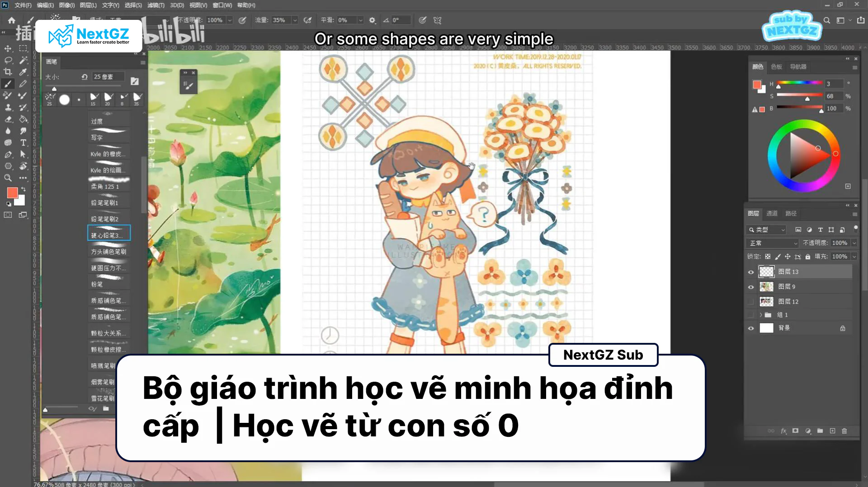Toggle airbrush build-up icon
The width and height of the screenshot is (868, 487).
[x=307, y=20]
